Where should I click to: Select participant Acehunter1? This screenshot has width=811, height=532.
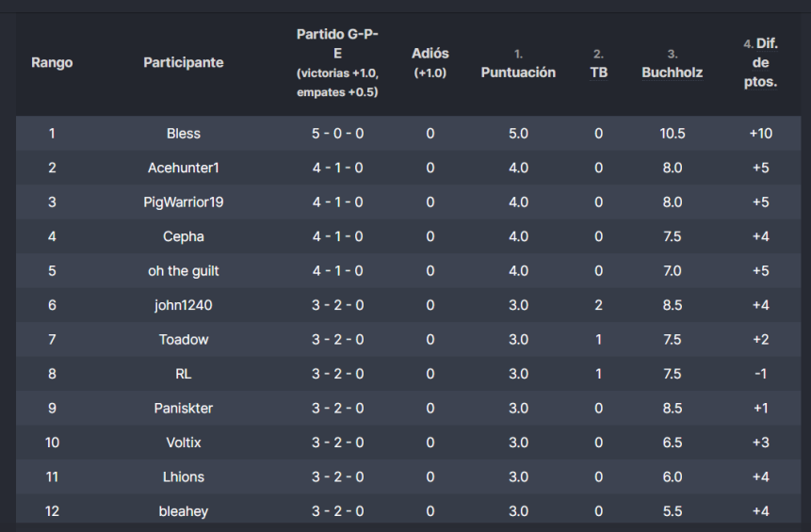pyautogui.click(x=184, y=168)
